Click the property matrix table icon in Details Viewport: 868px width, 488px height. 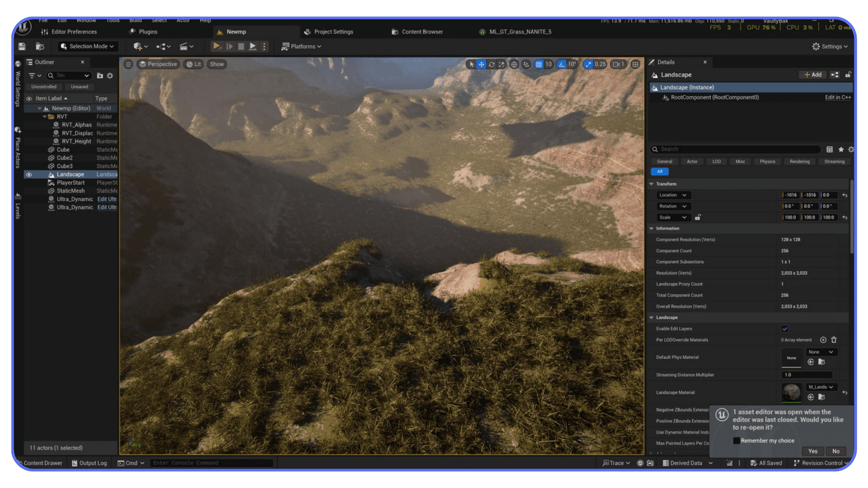click(x=830, y=149)
